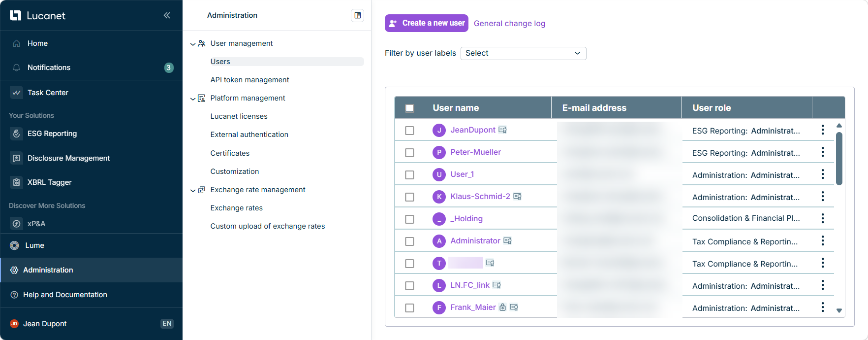Click the table scroll-down arrow
868x340 pixels.
[x=839, y=310]
